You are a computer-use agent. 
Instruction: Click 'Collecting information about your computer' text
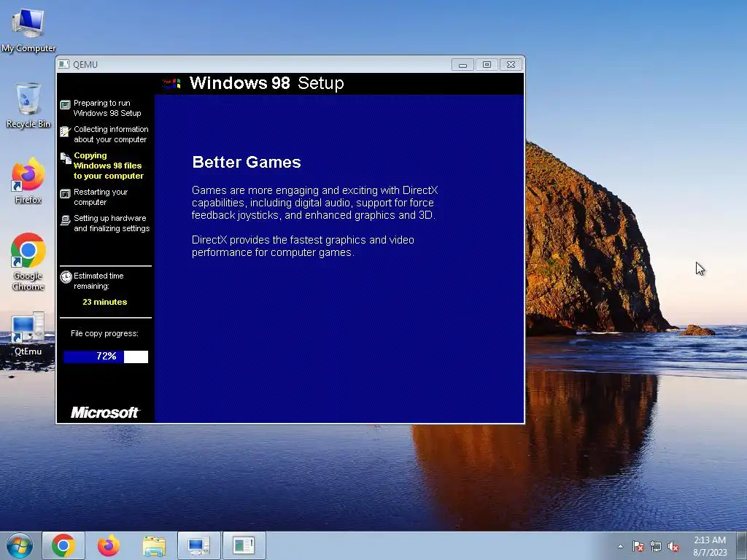point(111,134)
